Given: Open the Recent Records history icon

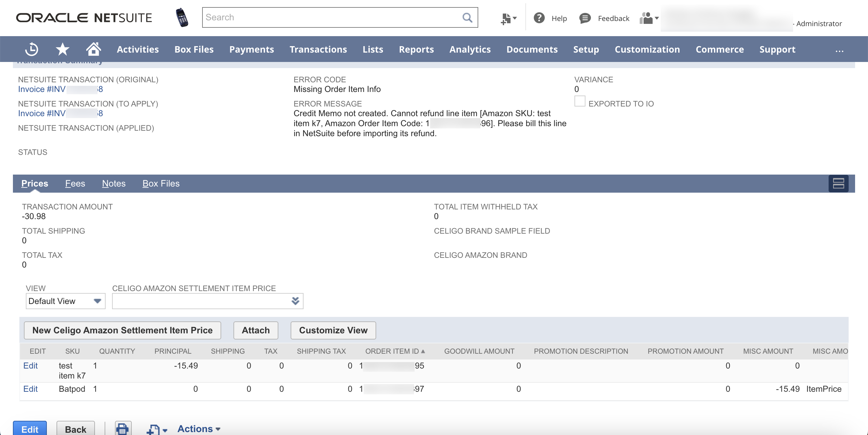Looking at the screenshot, I should (x=32, y=49).
